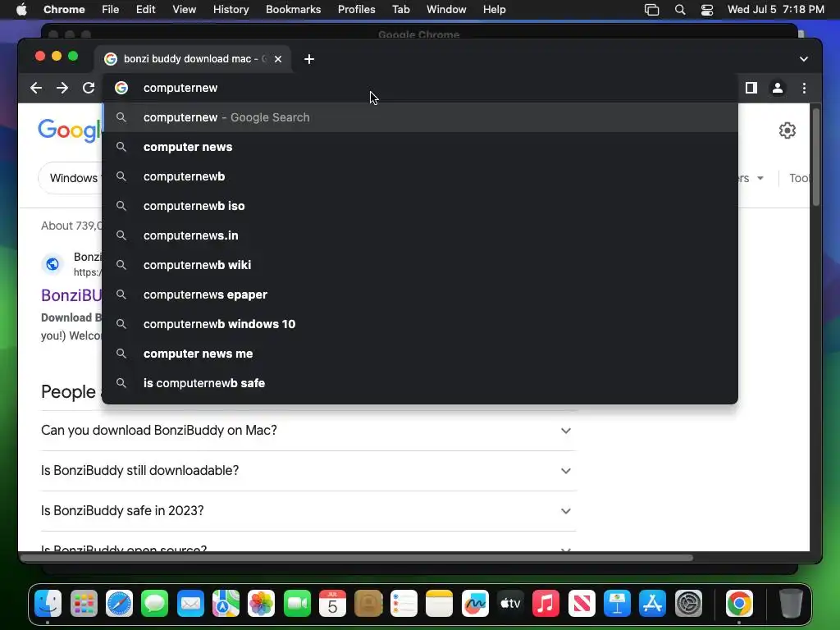
Task: Open Finder from the Dock
Action: [x=48, y=604]
